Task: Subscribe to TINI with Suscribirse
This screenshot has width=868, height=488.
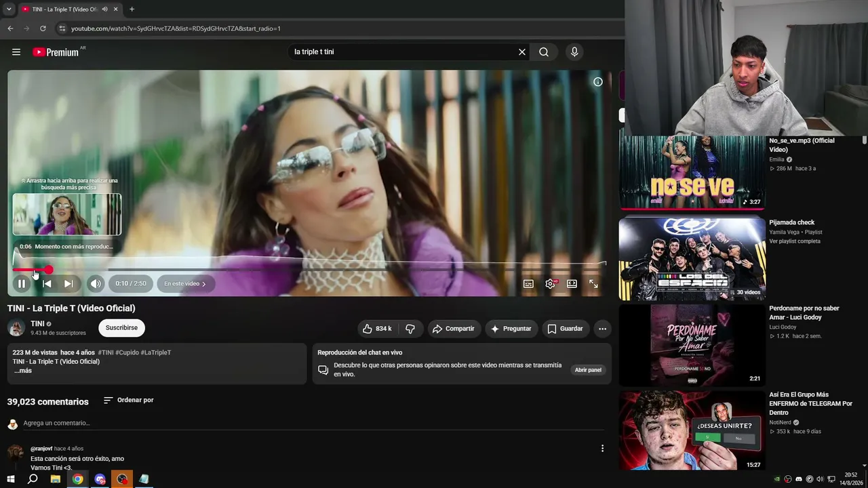Action: [x=121, y=328]
